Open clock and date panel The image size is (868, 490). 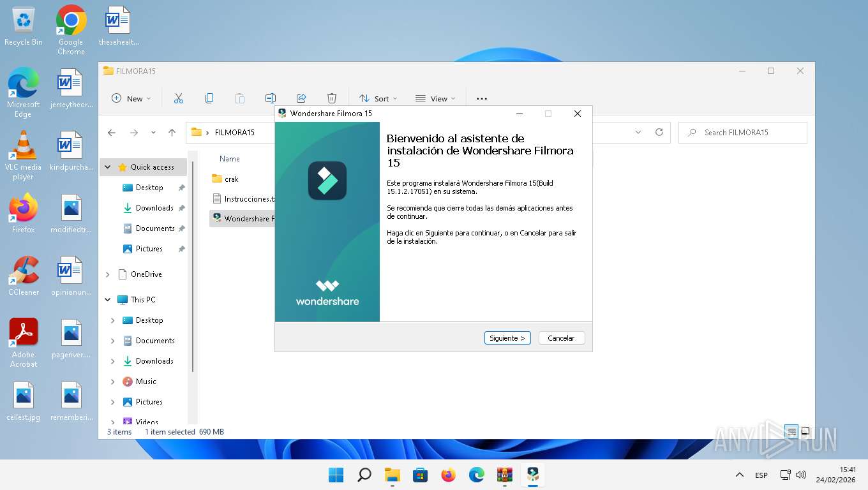[836, 475]
